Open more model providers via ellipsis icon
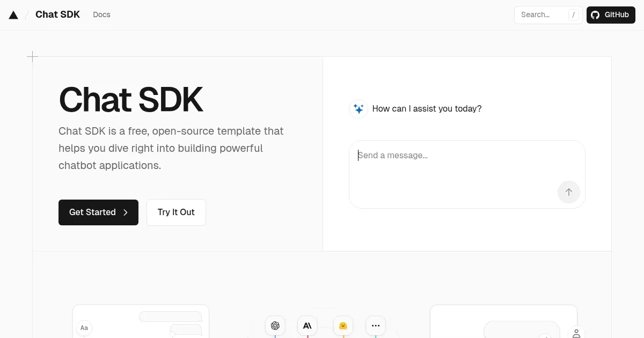This screenshot has height=338, width=644. click(x=375, y=325)
